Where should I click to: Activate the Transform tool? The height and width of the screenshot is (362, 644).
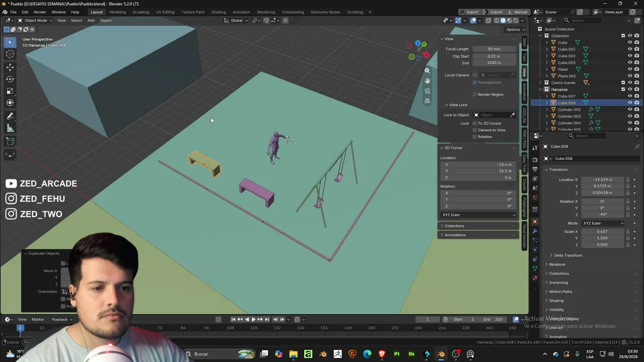[x=10, y=103]
